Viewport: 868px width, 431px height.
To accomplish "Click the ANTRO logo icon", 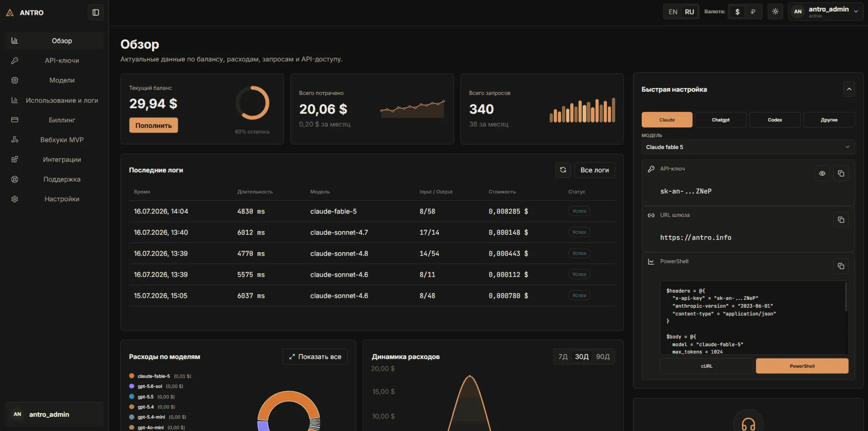I will (x=10, y=12).
